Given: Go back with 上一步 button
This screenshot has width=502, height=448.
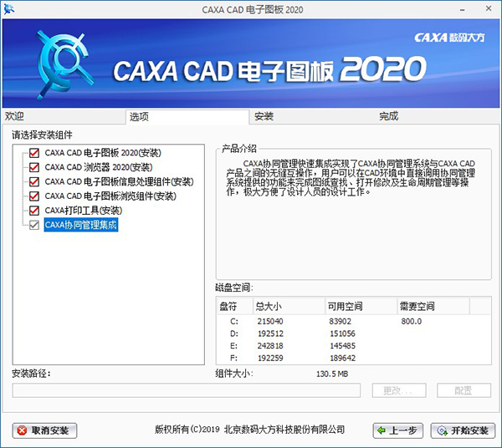Looking at the screenshot, I should tap(398, 430).
